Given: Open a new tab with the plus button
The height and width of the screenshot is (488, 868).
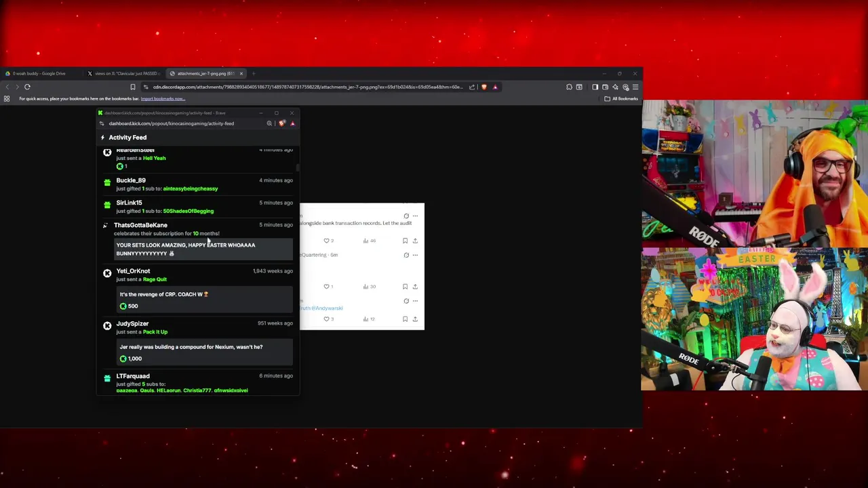Looking at the screenshot, I should 254,73.
